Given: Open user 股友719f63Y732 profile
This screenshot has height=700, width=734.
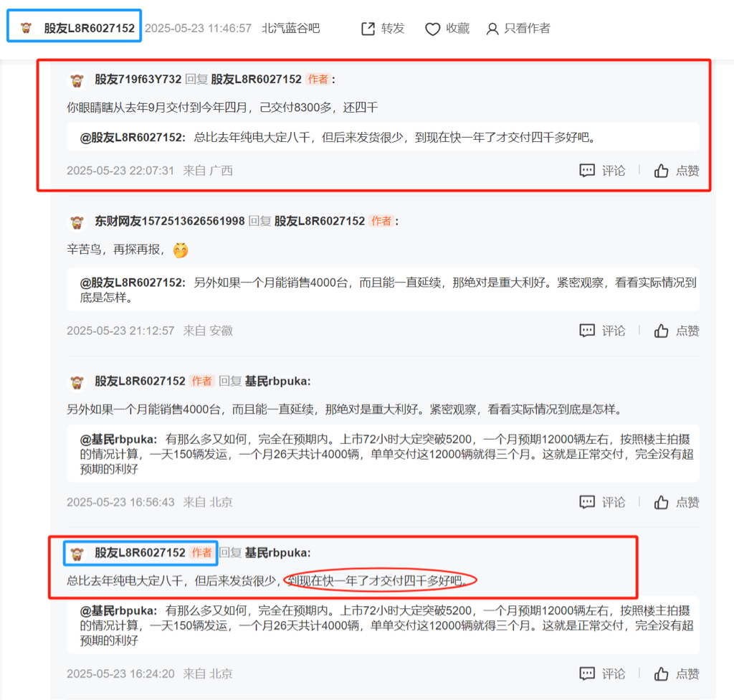Looking at the screenshot, I should [x=138, y=79].
